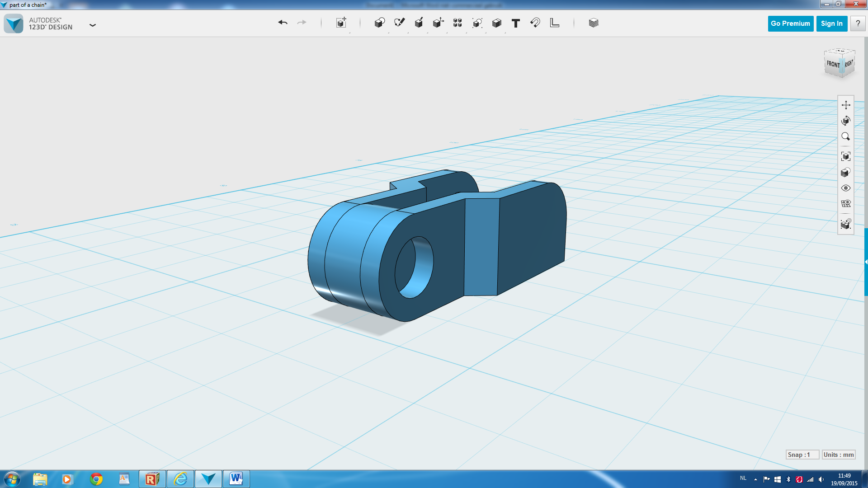Click the FRONT face of view cube
This screenshot has height=488, width=868.
[833, 64]
